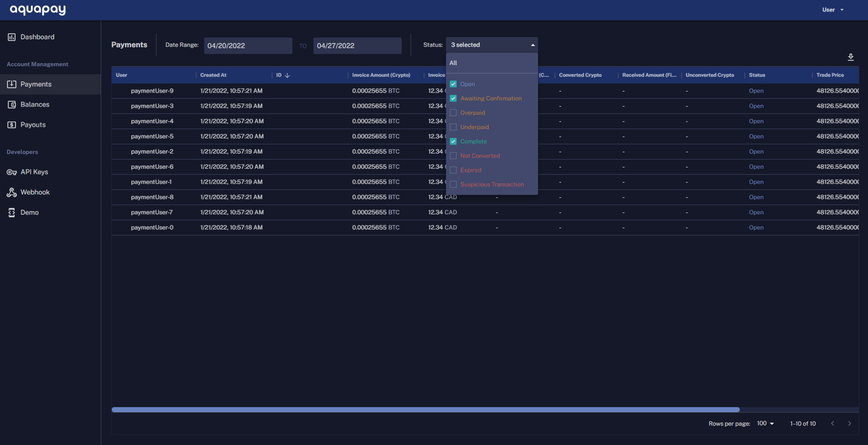Screen dimensions: 868x445
Task: Click the ID column sort arrow
Action: (287, 75)
